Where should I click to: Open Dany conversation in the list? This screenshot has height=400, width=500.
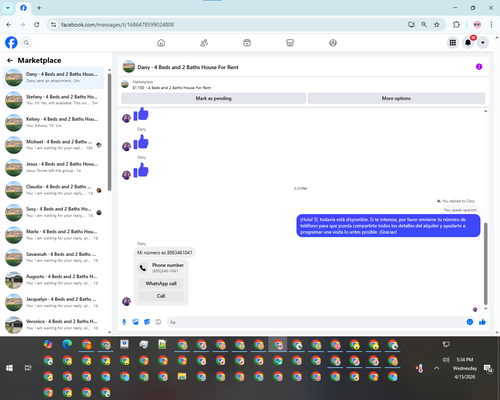tap(53, 77)
